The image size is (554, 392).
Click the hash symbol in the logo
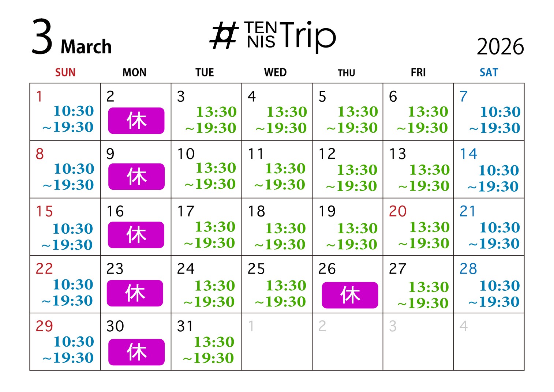click(224, 36)
